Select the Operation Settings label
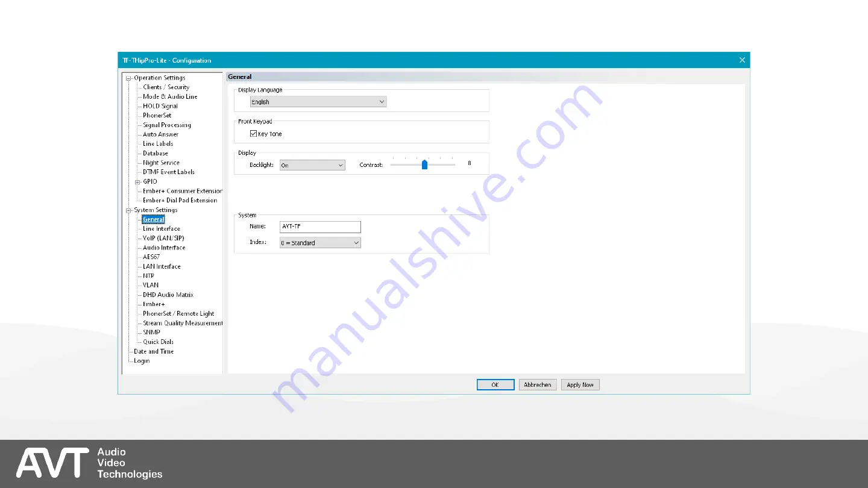The image size is (868, 488). (160, 78)
